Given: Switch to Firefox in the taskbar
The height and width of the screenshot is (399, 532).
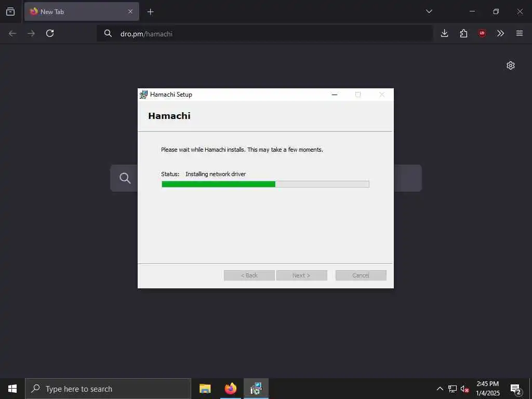Looking at the screenshot, I should 230,389.
